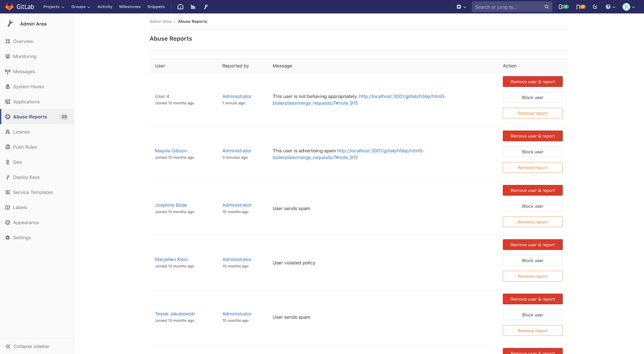Select Milestones in the top menu
644x354 pixels.
[130, 6]
